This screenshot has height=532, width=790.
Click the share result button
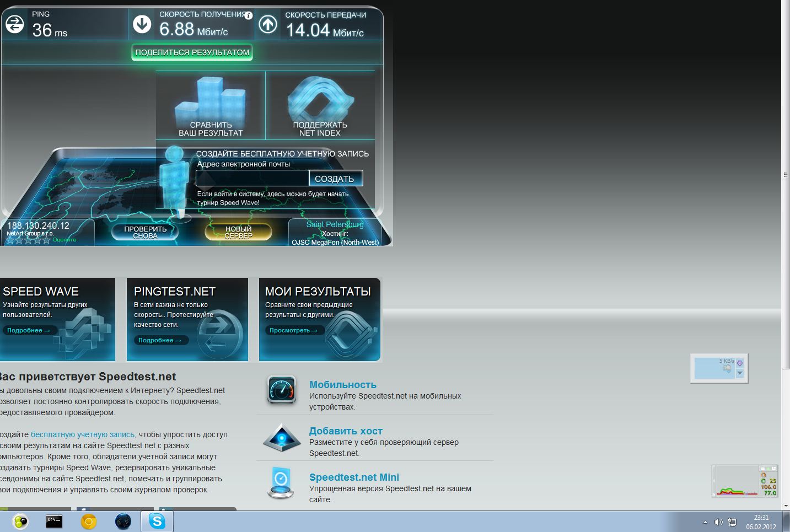click(192, 52)
